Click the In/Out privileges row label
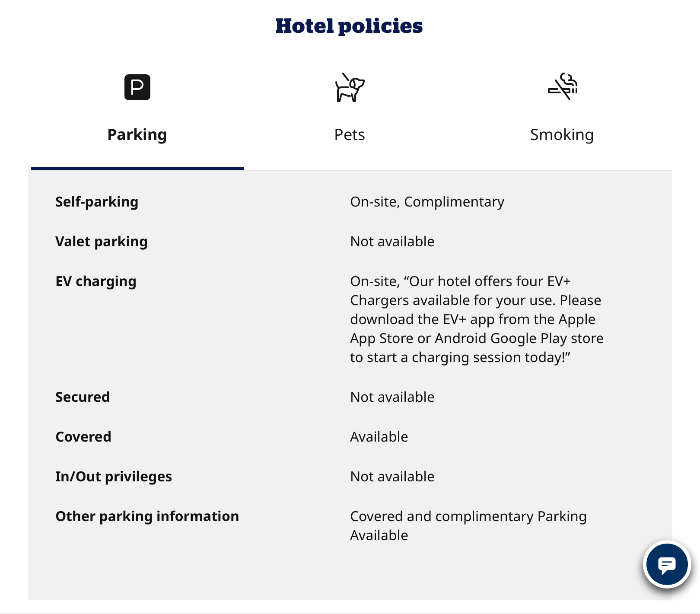Viewport: 700px width, 614px height. pos(114,477)
